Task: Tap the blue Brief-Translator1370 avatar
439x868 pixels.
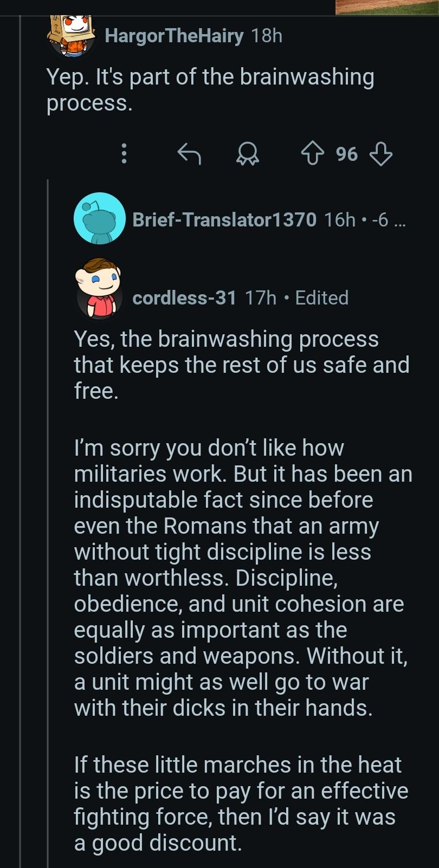Action: click(x=99, y=218)
